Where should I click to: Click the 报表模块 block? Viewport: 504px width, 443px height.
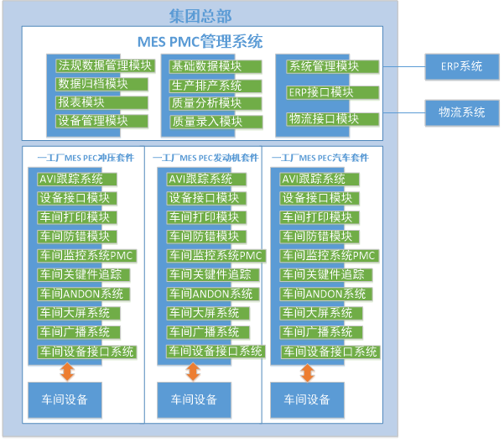[81, 102]
